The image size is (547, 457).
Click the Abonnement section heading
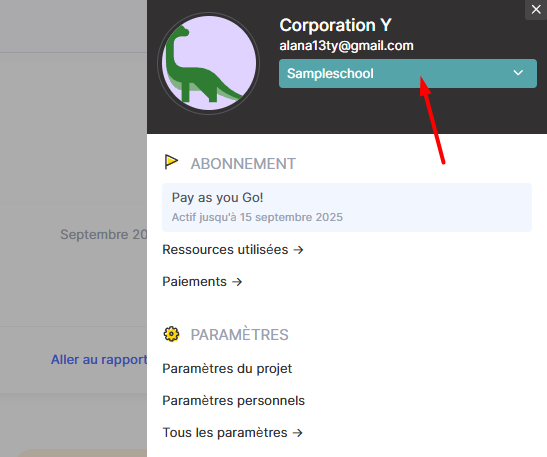(x=243, y=164)
